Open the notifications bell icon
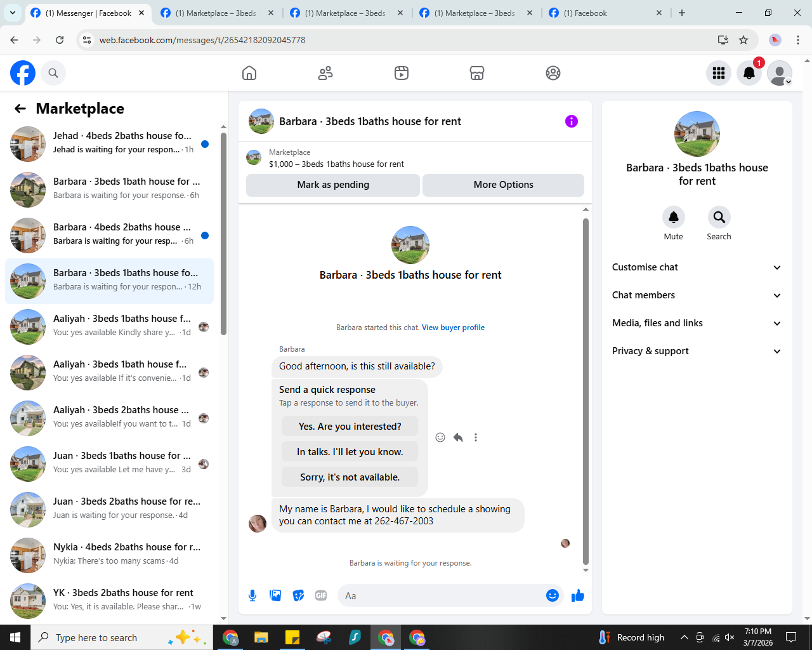 point(749,73)
